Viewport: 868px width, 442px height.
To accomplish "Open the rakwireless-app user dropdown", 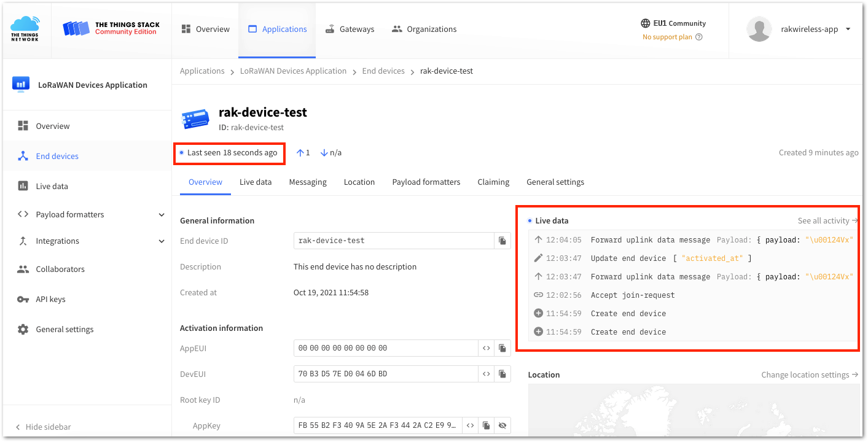I will [x=816, y=29].
